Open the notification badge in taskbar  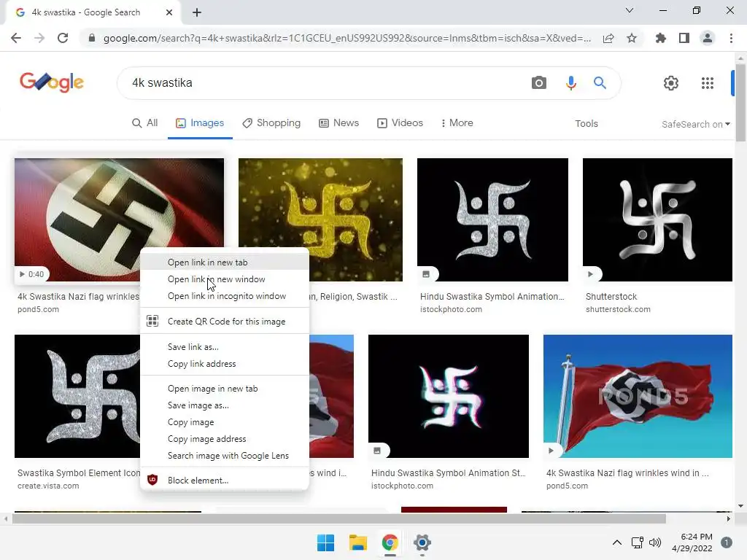727,542
